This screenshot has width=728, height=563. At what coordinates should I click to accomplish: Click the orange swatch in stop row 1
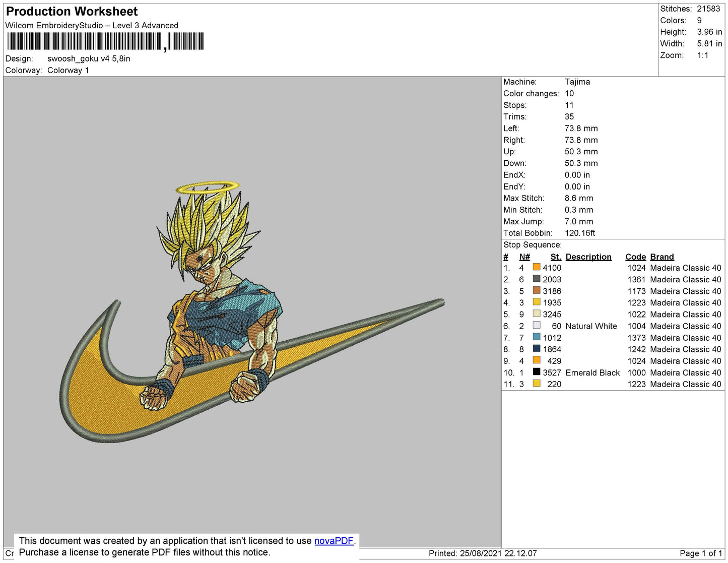(x=537, y=267)
